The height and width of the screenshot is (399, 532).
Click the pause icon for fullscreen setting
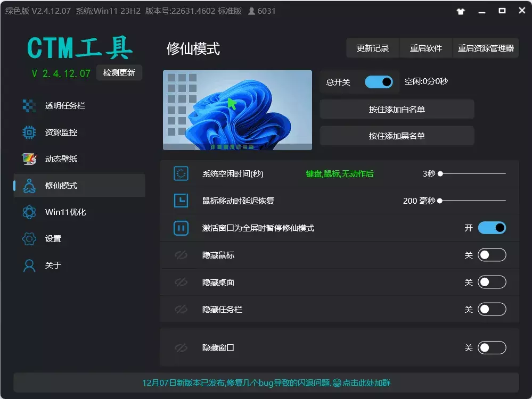click(x=181, y=228)
